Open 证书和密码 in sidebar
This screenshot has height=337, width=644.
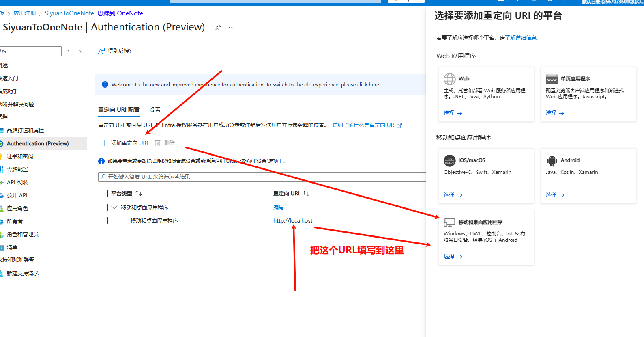[x=20, y=156]
